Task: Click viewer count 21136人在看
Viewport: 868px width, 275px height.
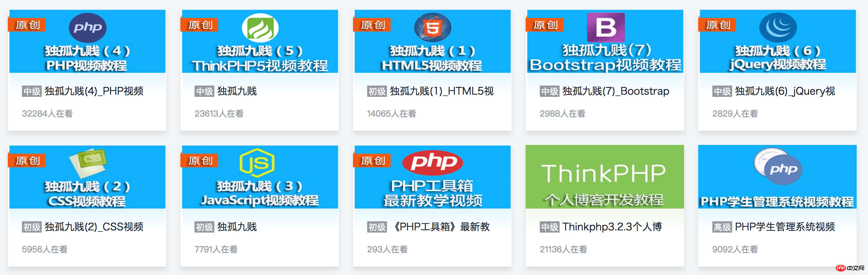Action: coord(563,250)
